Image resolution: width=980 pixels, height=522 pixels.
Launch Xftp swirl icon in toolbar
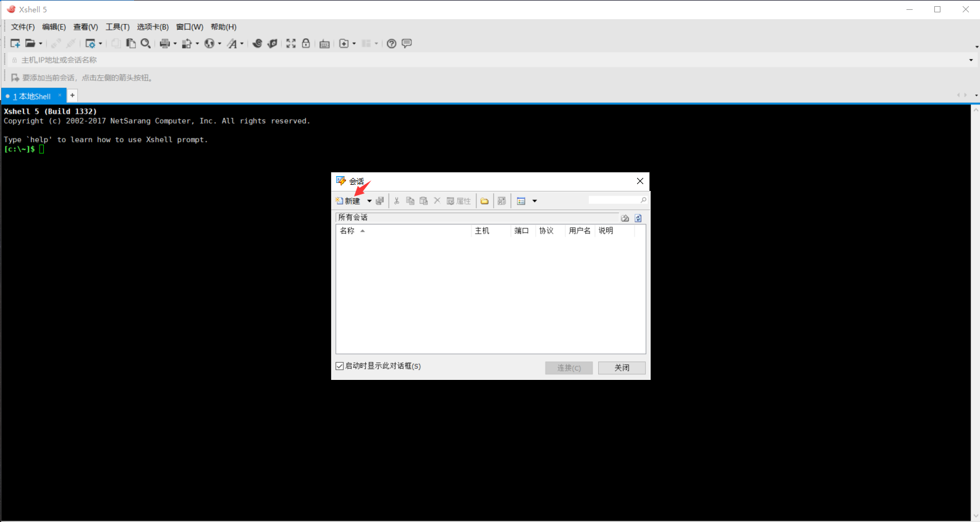tap(258, 43)
